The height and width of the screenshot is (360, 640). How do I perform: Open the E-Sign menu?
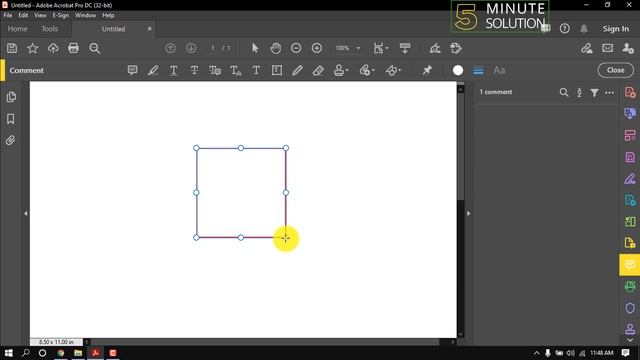tap(60, 15)
